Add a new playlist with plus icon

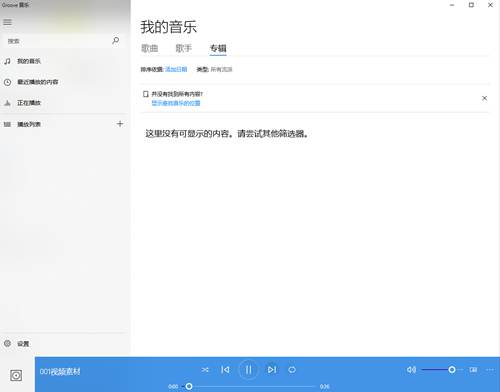pos(120,124)
